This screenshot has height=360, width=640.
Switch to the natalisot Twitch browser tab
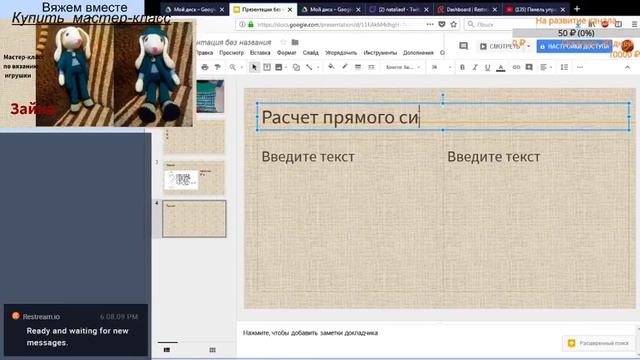398,9
